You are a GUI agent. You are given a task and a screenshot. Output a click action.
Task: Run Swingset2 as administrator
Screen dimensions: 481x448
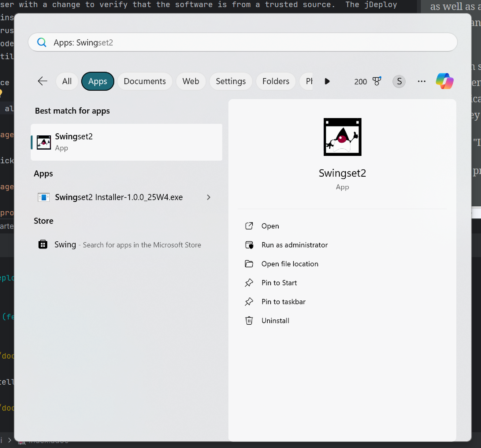pyautogui.click(x=294, y=245)
